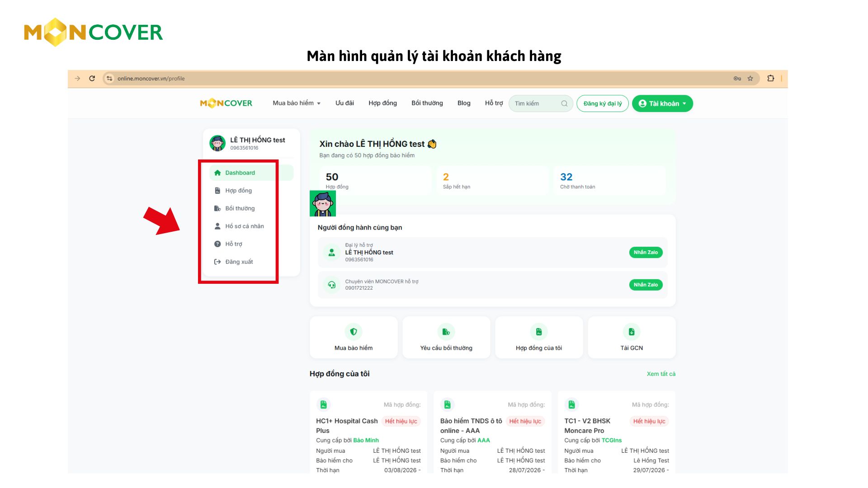Viewport: 868px width, 488px height.
Task: Open the Xem tất cả link
Action: 661,374
